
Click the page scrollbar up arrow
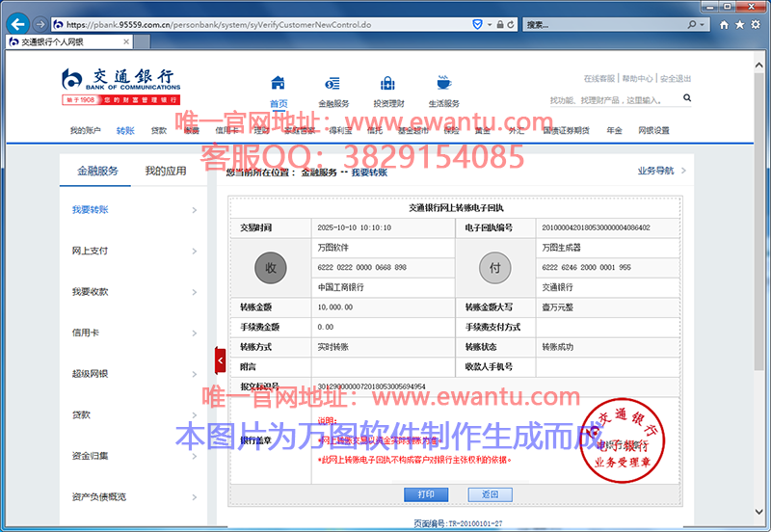(758, 66)
